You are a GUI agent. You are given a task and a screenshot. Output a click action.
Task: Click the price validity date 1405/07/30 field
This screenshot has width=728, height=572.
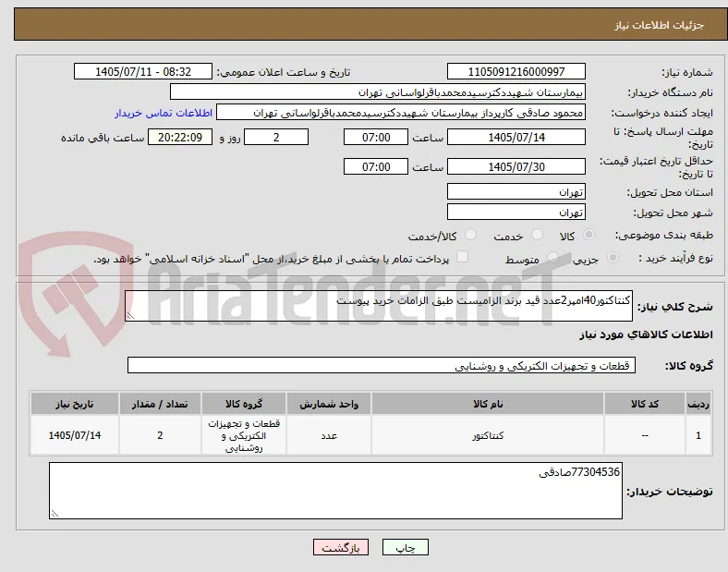[516, 166]
